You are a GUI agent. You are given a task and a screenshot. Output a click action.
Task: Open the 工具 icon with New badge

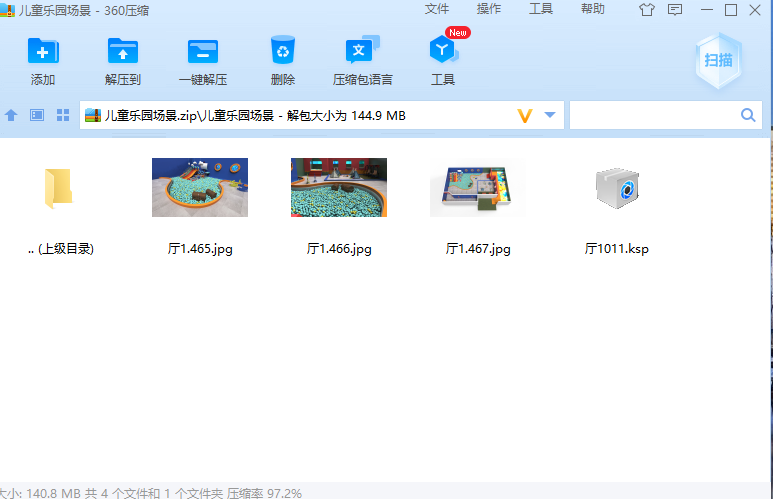[444, 49]
